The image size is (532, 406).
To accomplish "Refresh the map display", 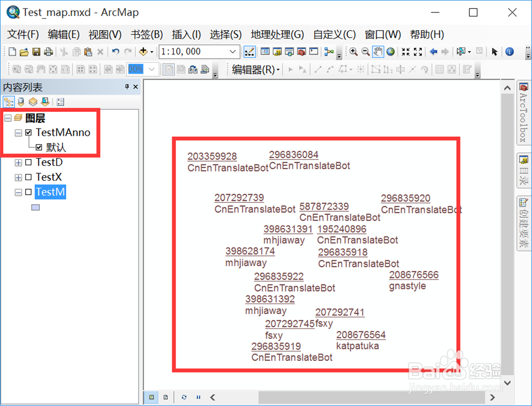I will [184, 397].
